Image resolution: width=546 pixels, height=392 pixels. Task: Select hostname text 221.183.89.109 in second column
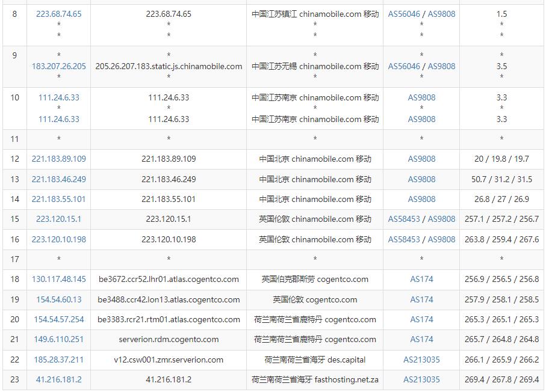coord(169,159)
